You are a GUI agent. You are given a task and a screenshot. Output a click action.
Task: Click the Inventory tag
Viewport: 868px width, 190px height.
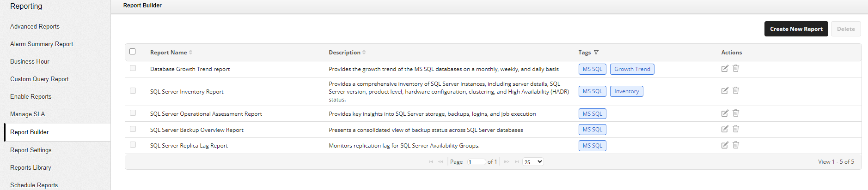(627, 91)
